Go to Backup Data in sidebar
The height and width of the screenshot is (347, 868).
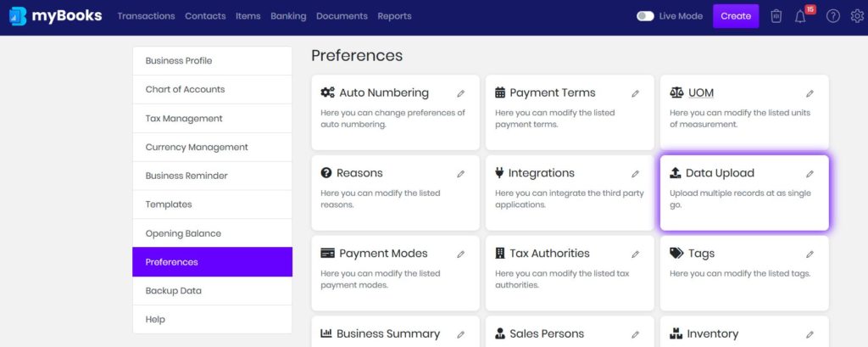click(212, 290)
